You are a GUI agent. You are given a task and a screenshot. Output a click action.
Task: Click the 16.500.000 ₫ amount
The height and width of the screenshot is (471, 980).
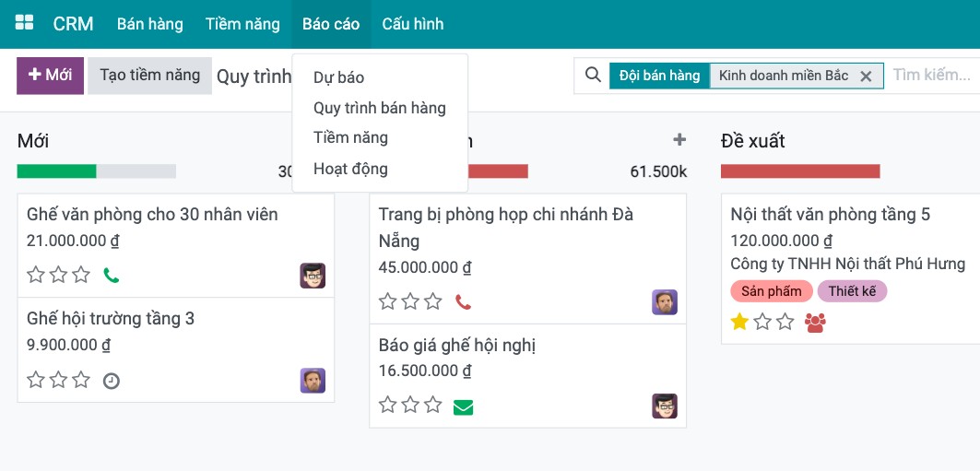(425, 371)
